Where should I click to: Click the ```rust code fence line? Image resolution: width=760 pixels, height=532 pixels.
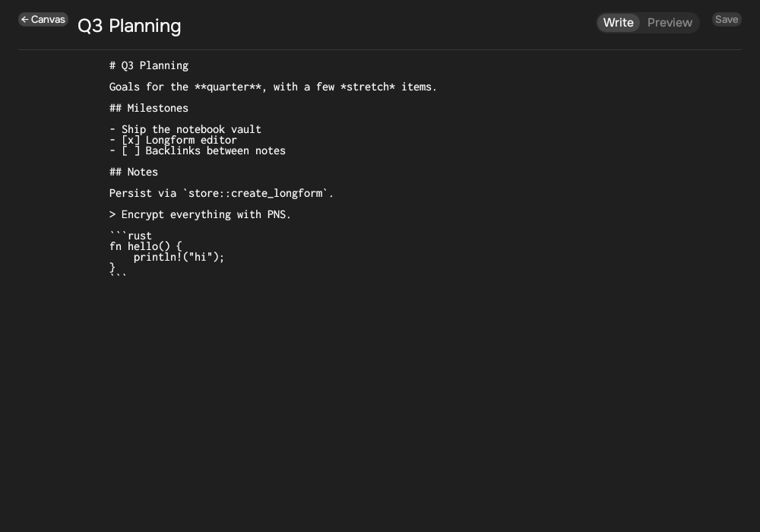[131, 236]
